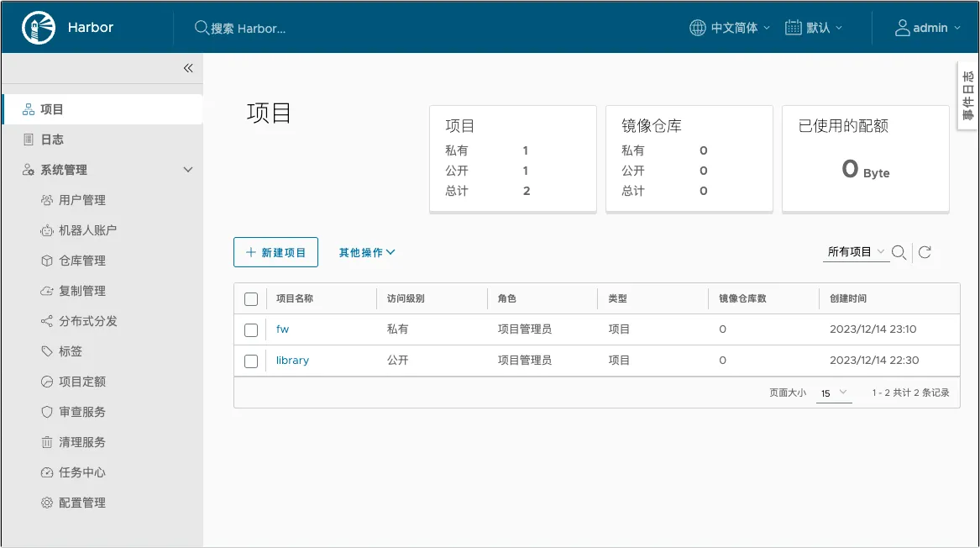
Task: Click the 机器人账户 robot icon
Action: 47,230
